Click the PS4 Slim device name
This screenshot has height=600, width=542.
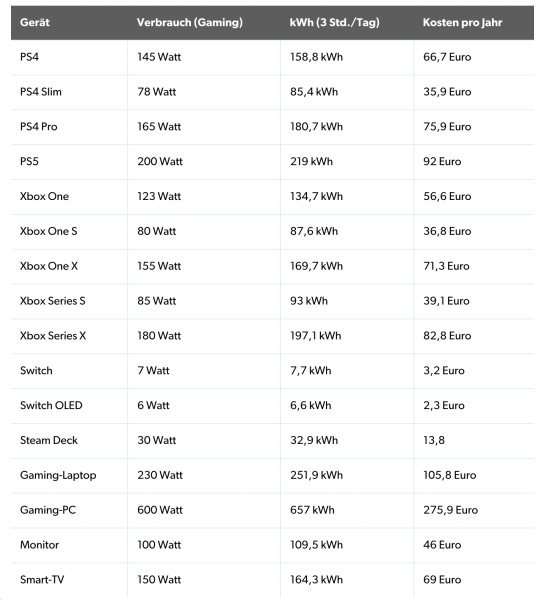pos(41,92)
